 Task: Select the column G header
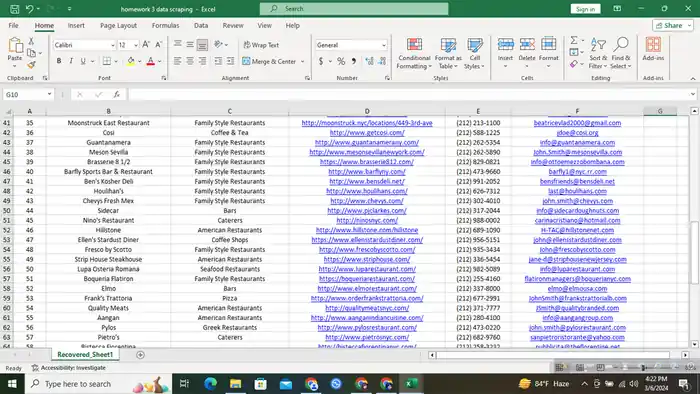coord(660,111)
